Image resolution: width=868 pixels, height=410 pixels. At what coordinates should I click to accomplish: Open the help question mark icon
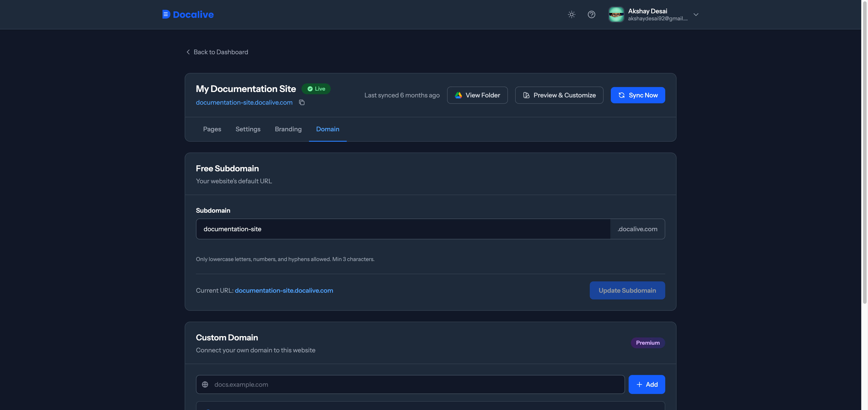pyautogui.click(x=591, y=14)
